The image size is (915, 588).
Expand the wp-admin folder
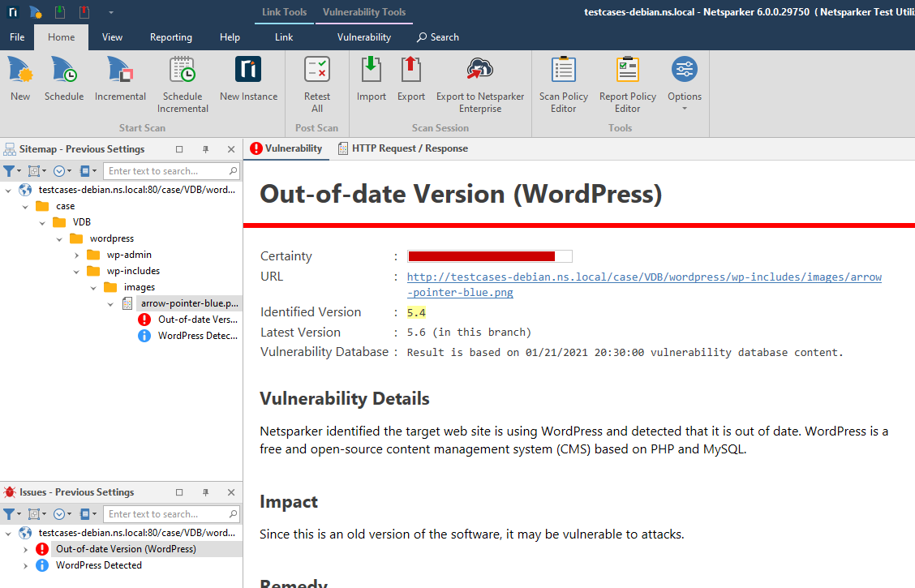[76, 254]
